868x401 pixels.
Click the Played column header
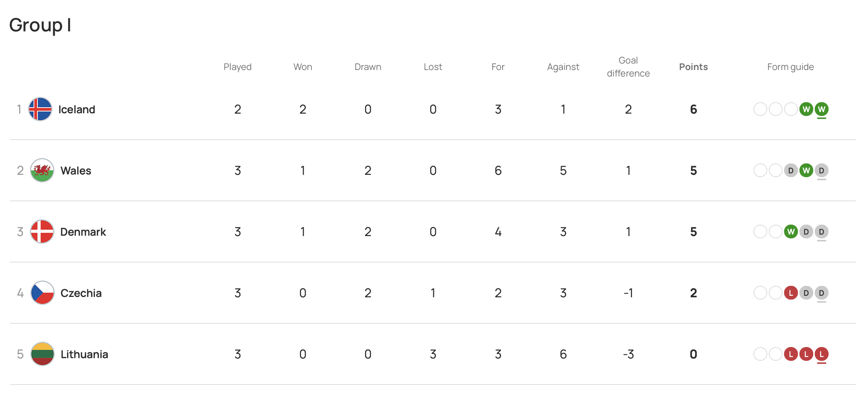coord(237,67)
